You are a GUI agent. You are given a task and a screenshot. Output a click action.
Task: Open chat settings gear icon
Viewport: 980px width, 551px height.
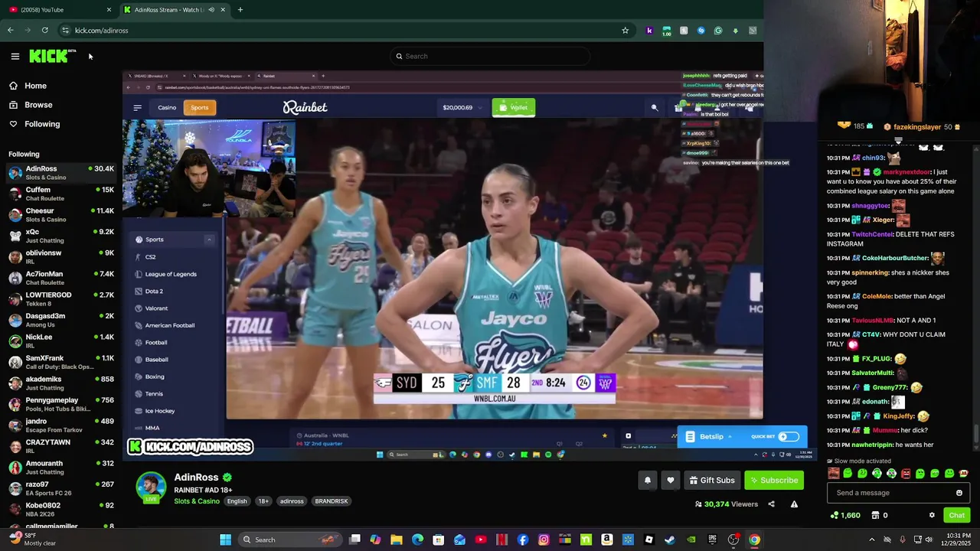pyautogui.click(x=932, y=515)
